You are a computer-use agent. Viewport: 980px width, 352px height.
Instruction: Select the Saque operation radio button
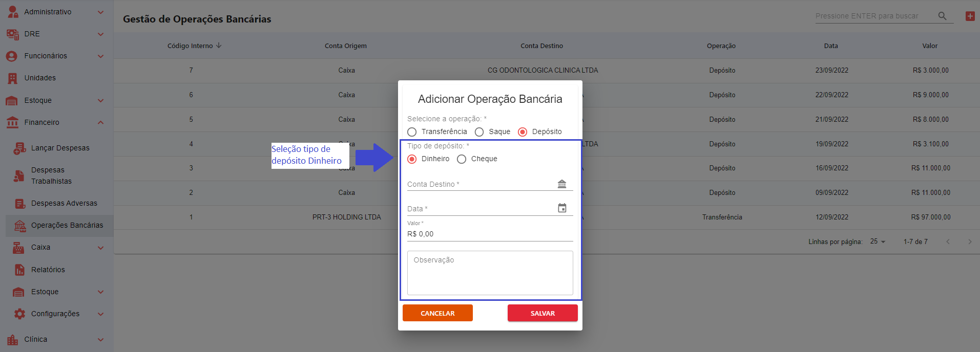(x=479, y=132)
